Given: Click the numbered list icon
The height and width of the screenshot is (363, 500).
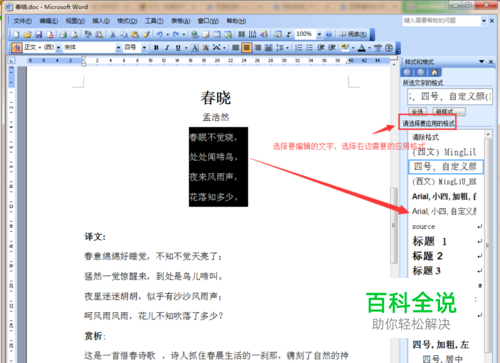Looking at the screenshot, I should 298,48.
